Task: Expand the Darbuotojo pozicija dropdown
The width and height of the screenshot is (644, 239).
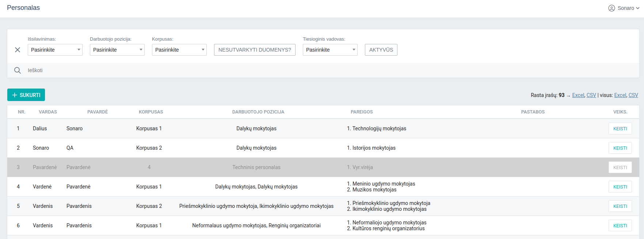Action: coord(117,50)
